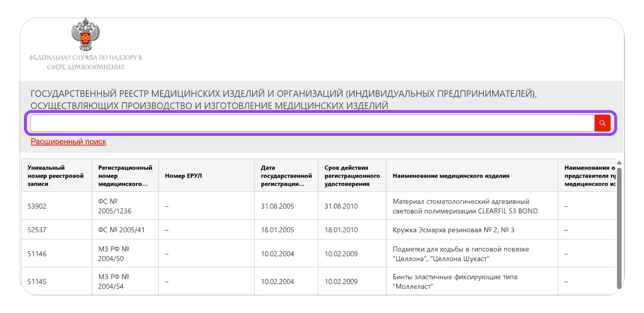Focus the registry search input field
The width and height of the screenshot is (644, 313).
(312, 123)
